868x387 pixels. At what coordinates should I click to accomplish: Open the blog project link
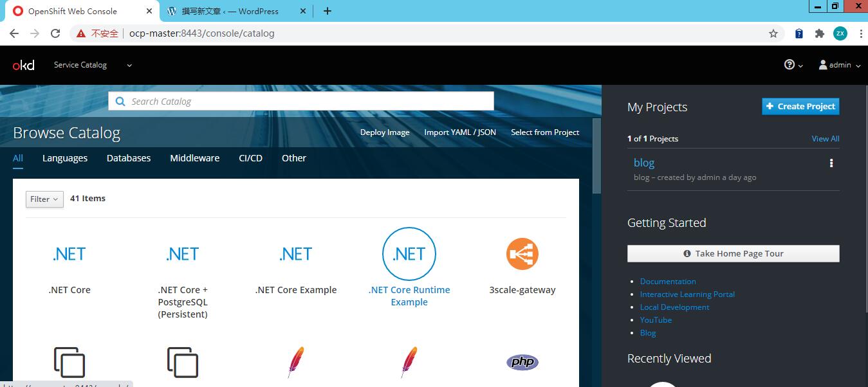point(644,163)
